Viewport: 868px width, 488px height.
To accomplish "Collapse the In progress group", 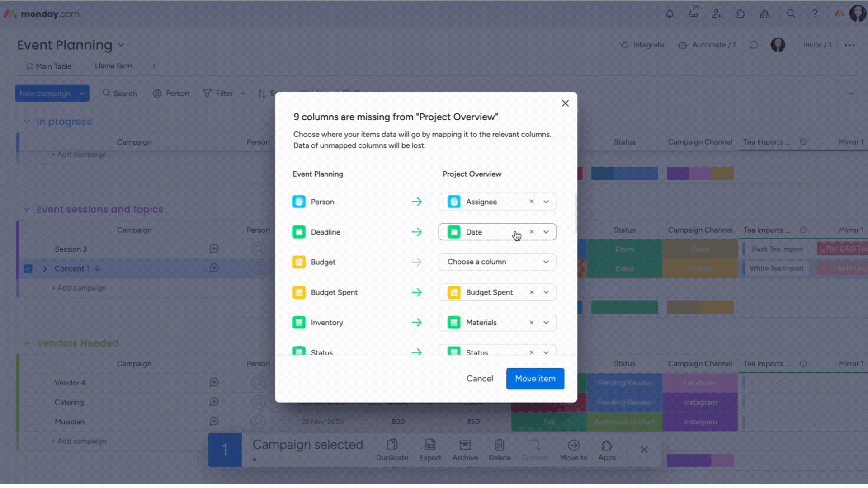I will click(x=27, y=122).
